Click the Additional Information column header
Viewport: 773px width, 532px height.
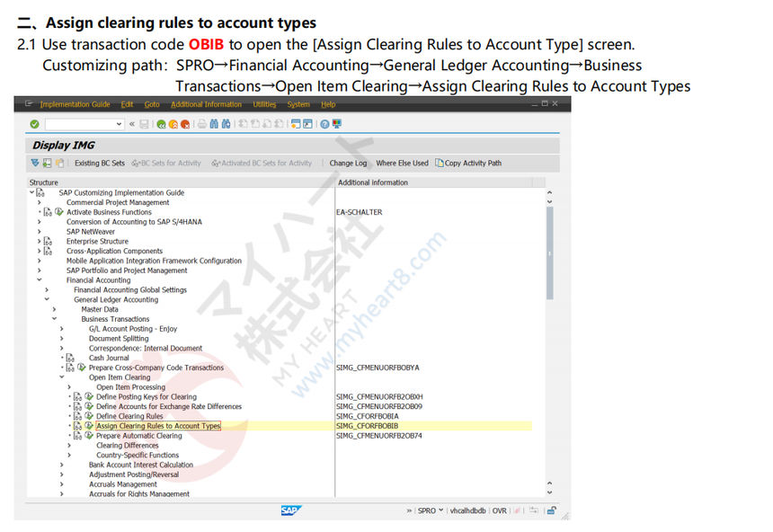pos(434,182)
